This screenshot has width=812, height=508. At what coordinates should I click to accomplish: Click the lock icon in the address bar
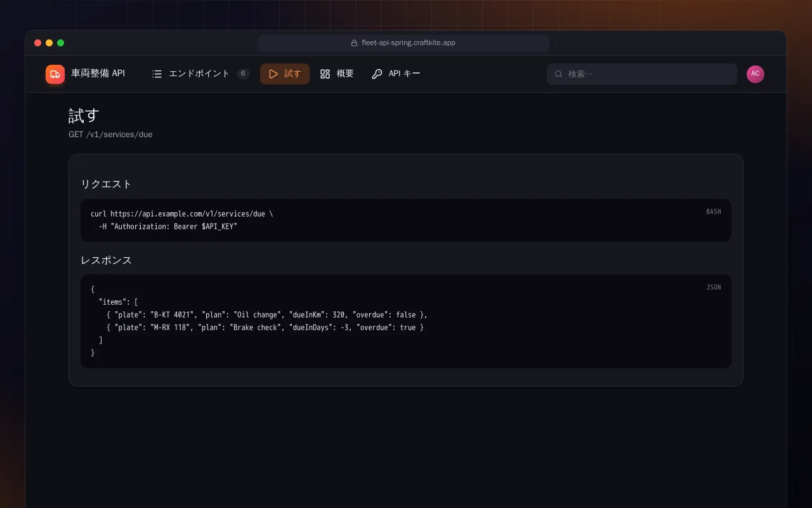(x=355, y=43)
